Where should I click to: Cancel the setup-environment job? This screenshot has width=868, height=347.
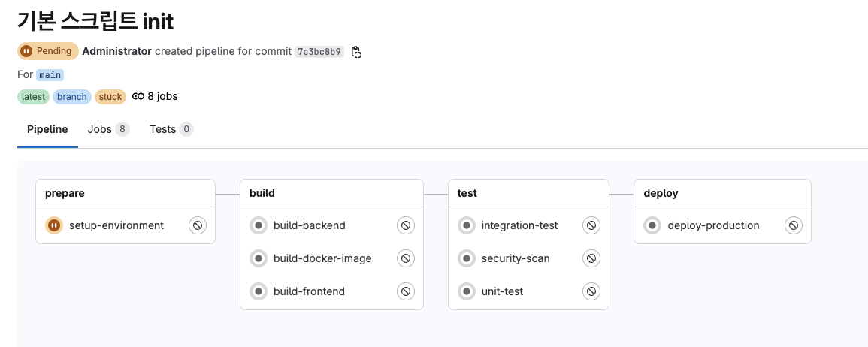tap(197, 225)
